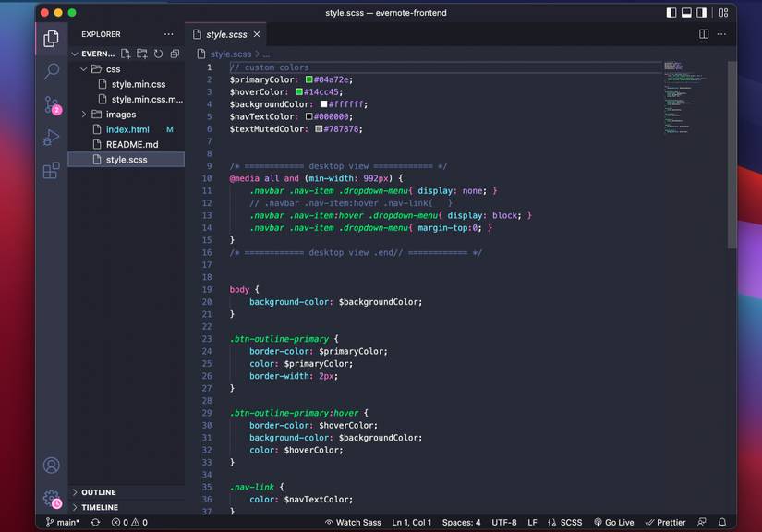Open the Search view

(51, 71)
